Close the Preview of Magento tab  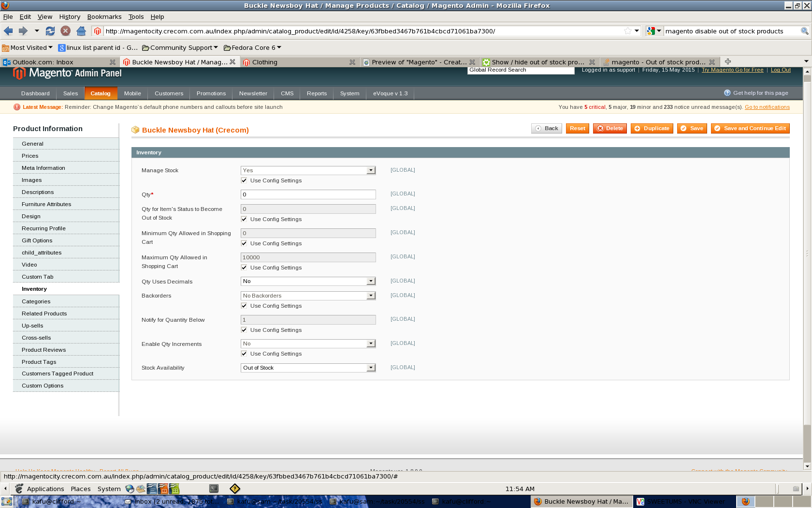[472, 62]
